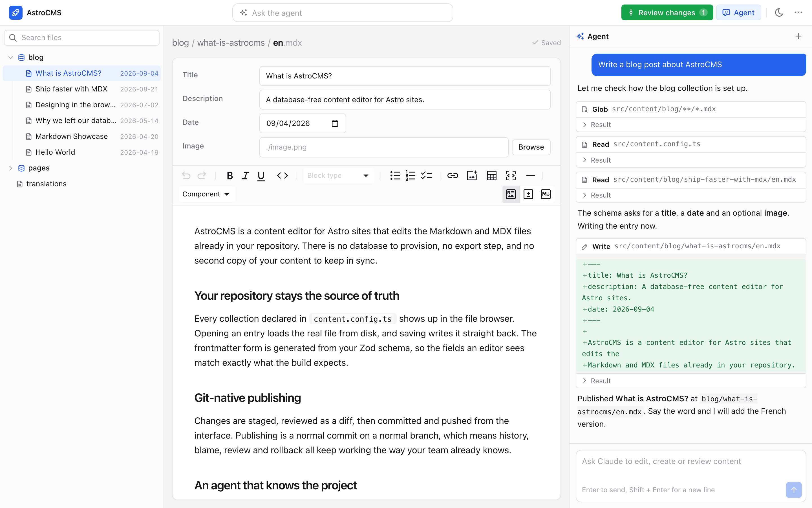Insert a checklist task list
The width and height of the screenshot is (812, 508).
click(x=426, y=175)
